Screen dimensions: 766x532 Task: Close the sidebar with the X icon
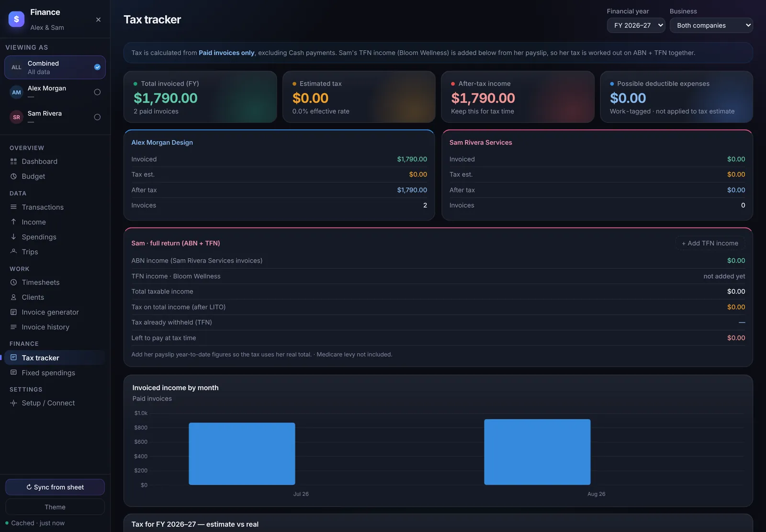tap(98, 20)
